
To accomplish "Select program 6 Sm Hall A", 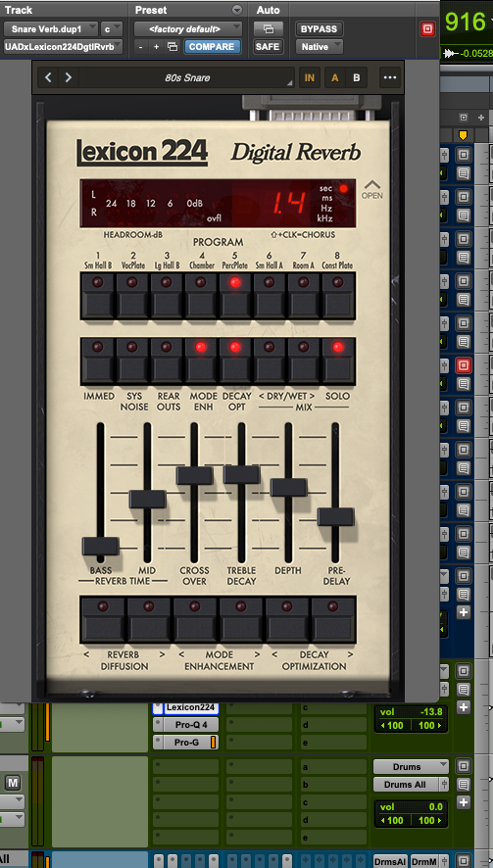I will [270, 296].
